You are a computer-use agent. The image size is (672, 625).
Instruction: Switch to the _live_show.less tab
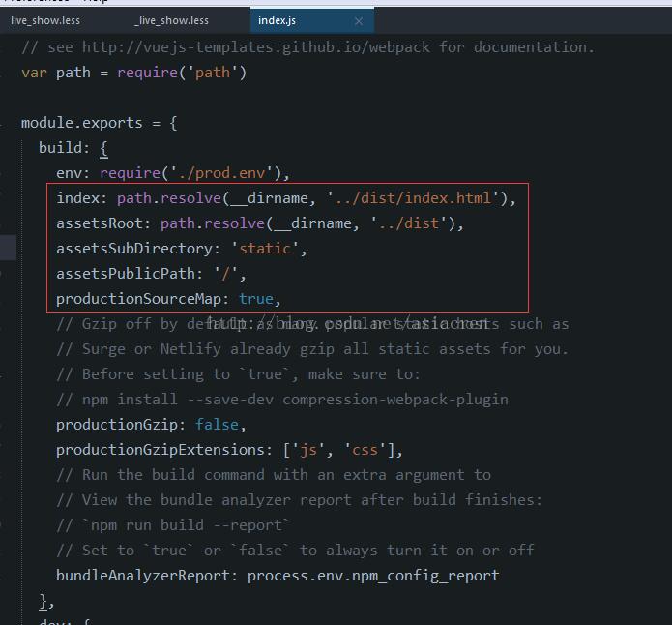[171, 20]
